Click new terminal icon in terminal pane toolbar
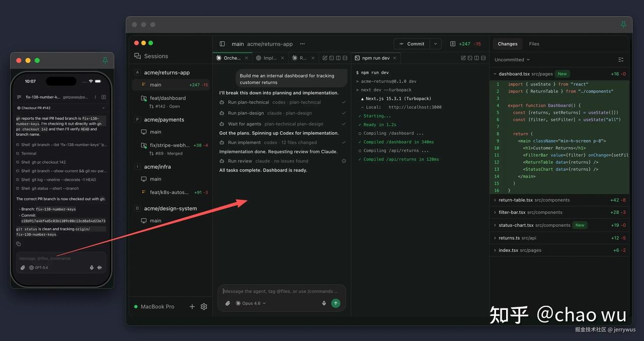The height and width of the screenshot is (341, 644). [470, 58]
